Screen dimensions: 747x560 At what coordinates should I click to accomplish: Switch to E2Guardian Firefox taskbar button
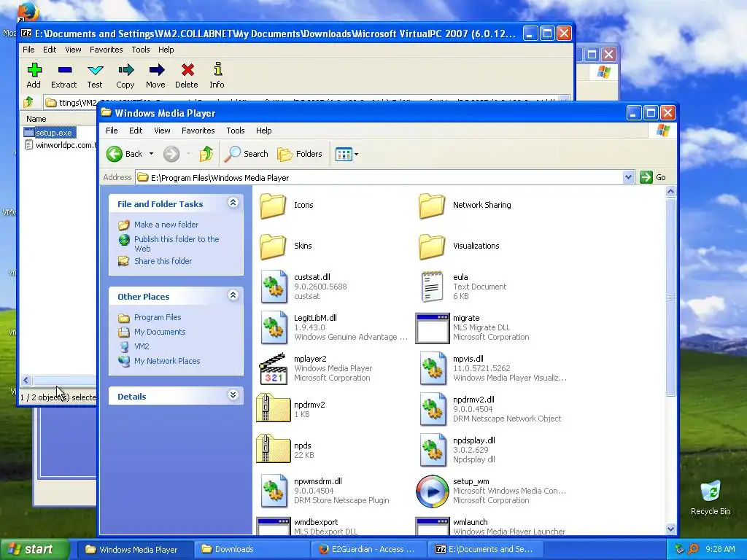370,549
